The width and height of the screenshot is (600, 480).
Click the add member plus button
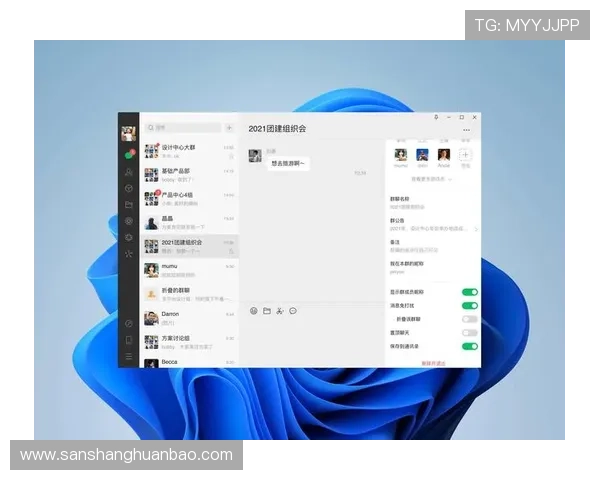point(465,155)
